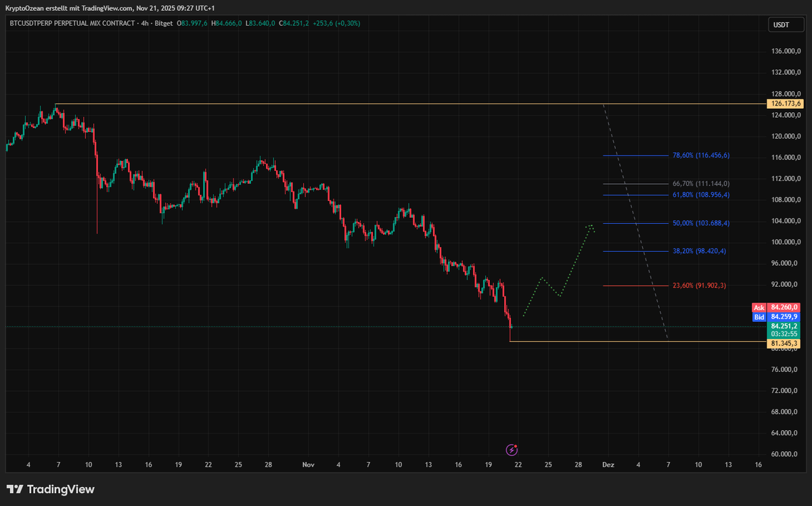Click the change value +253,6 (+0,30%)

(336, 23)
